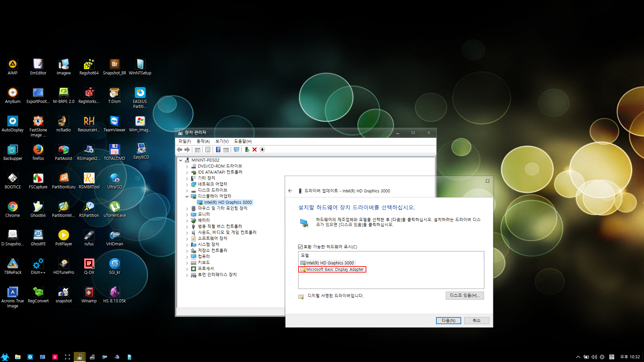Open EmEditor desktop icon
This screenshot has width=644, height=362.
tap(38, 67)
